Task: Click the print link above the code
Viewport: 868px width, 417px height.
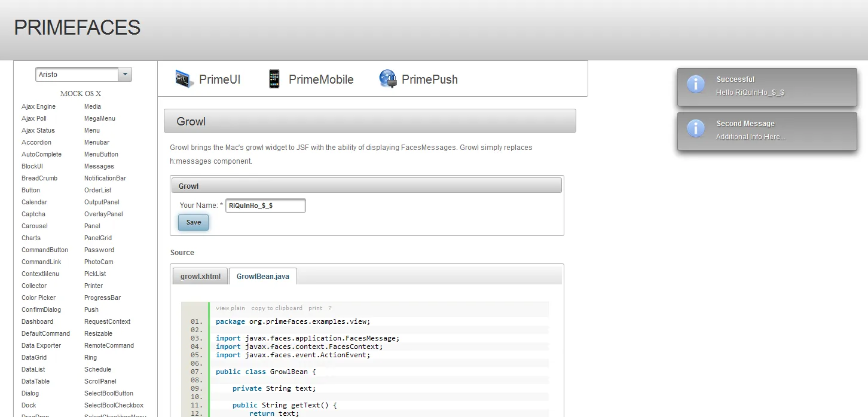Action: coord(316,308)
